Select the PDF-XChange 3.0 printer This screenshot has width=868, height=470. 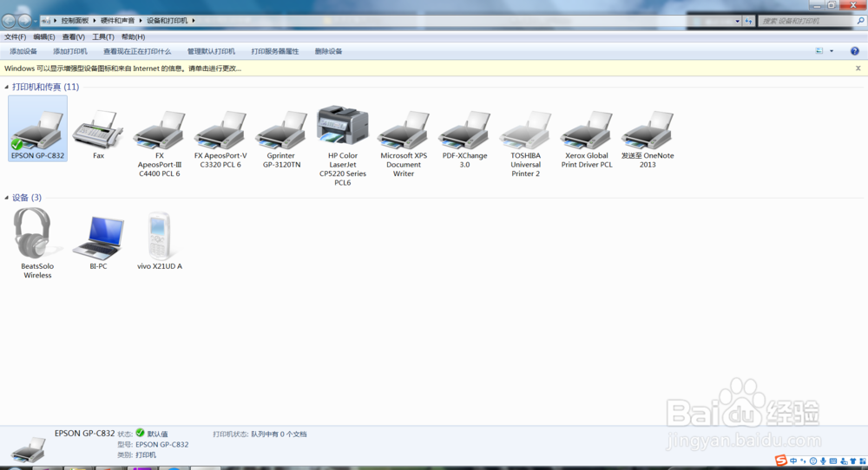click(464, 139)
